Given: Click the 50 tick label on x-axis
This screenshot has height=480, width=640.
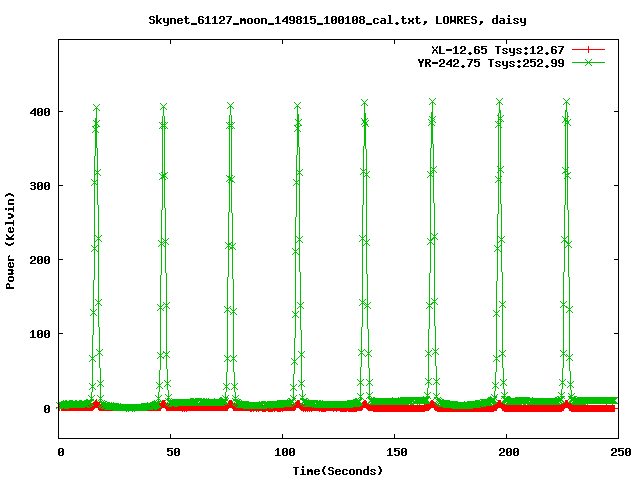Looking at the screenshot, I should coord(171,451).
